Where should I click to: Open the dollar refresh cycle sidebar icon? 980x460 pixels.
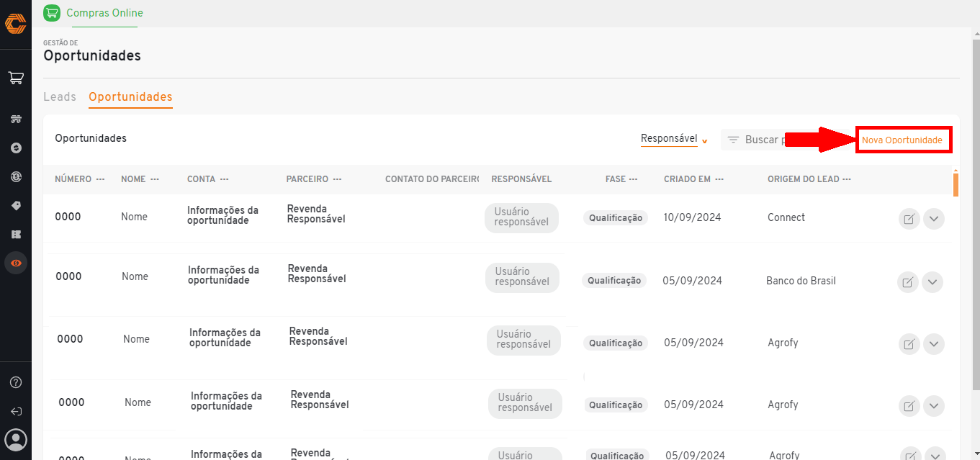[x=16, y=176]
